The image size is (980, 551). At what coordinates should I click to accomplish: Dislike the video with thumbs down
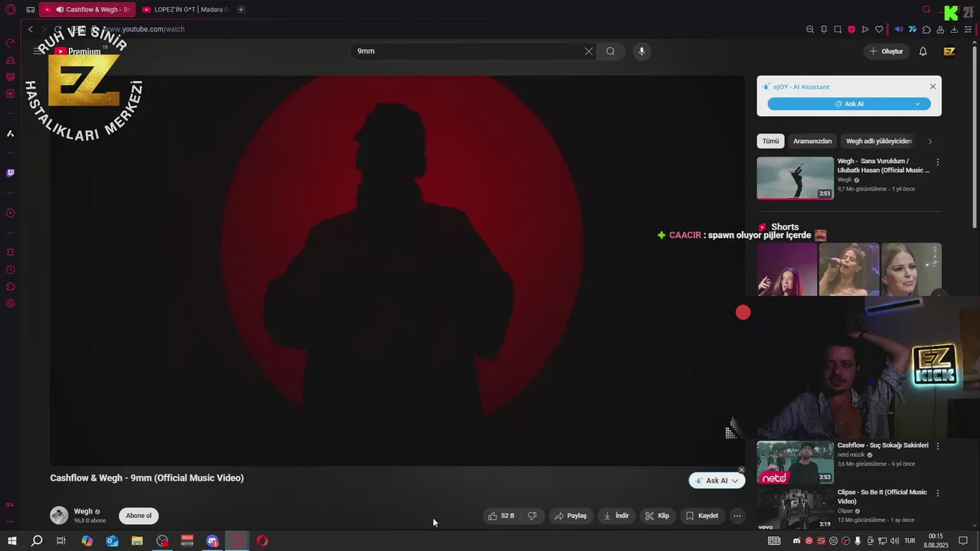click(532, 516)
